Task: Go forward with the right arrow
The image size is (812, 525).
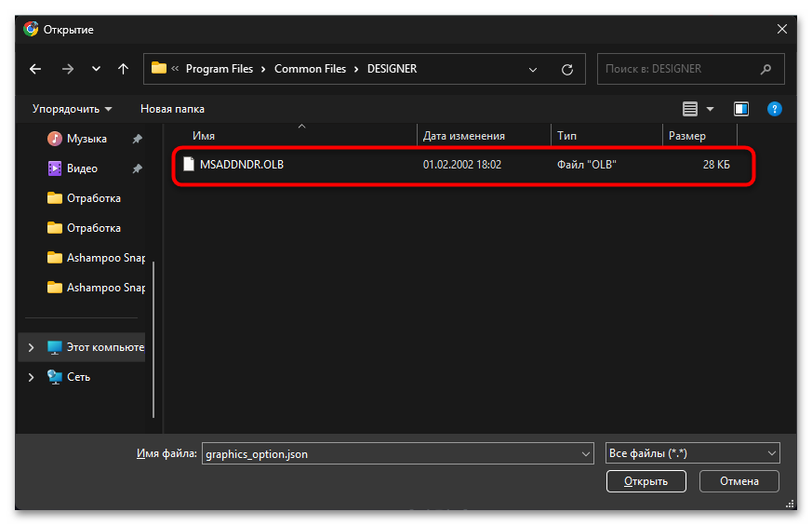Action: [68, 69]
